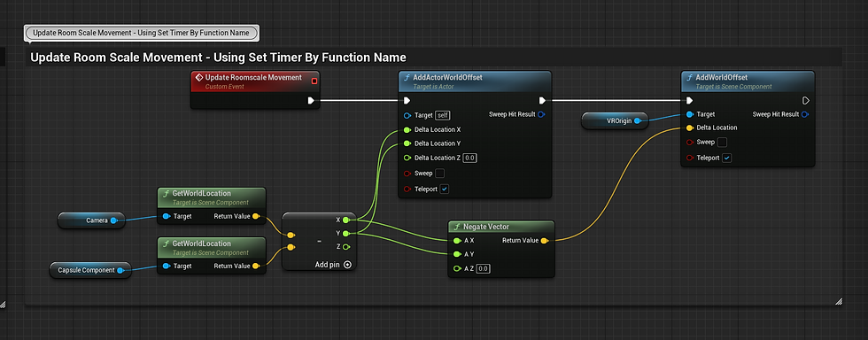Viewport: 868px width, 340px height.
Task: Click the AddActorWorldOffset input exec pin
Action: (407, 100)
